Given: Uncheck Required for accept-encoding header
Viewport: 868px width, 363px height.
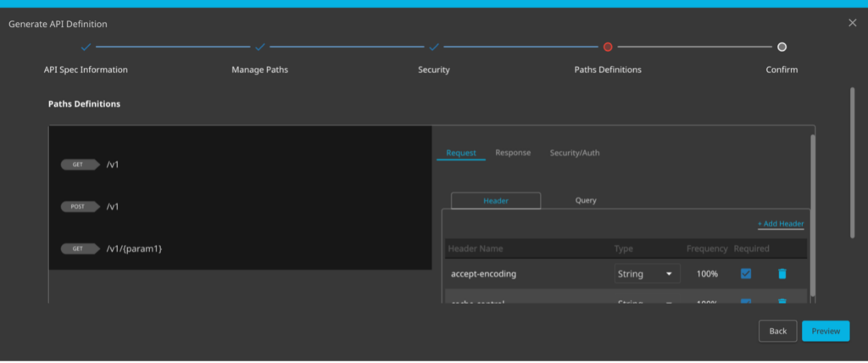Looking at the screenshot, I should (746, 273).
